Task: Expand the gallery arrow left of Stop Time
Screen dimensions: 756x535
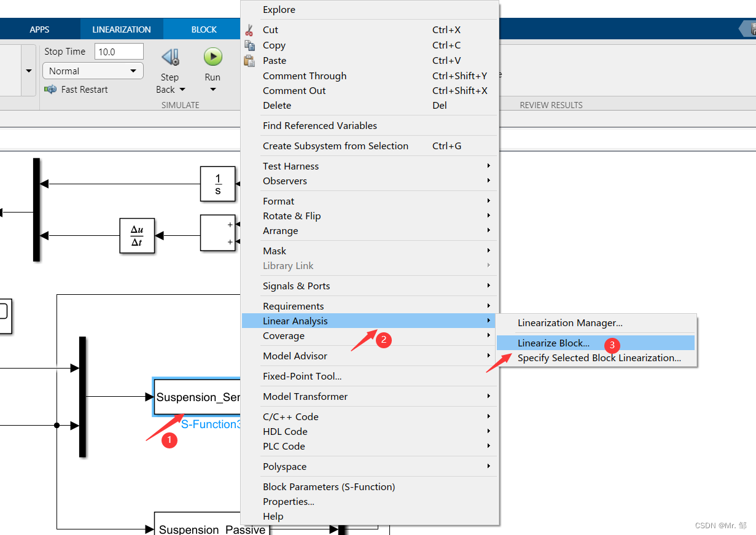Action: coord(29,71)
